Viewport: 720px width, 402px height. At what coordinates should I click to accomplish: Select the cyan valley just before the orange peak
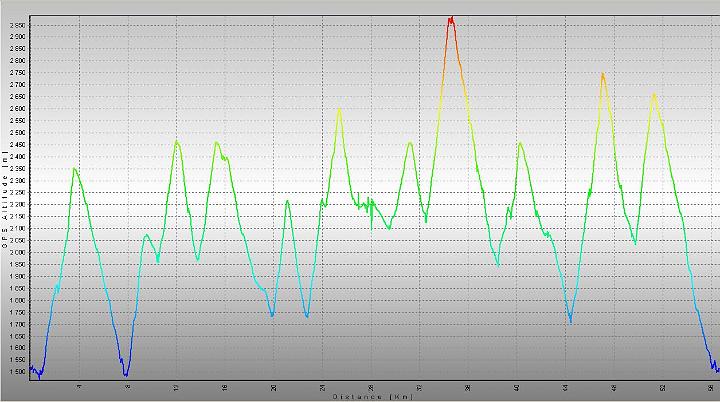[570, 320]
